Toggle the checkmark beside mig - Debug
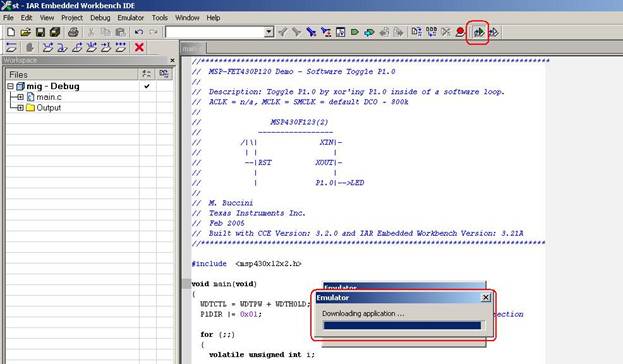 147,86
